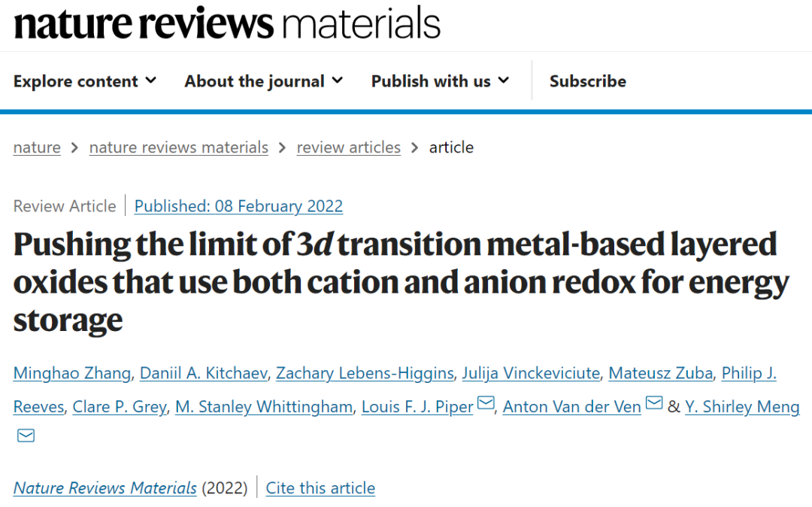Select author Daniil A. Kitchaev
Image resolution: width=812 pixels, height=507 pixels.
coord(204,373)
